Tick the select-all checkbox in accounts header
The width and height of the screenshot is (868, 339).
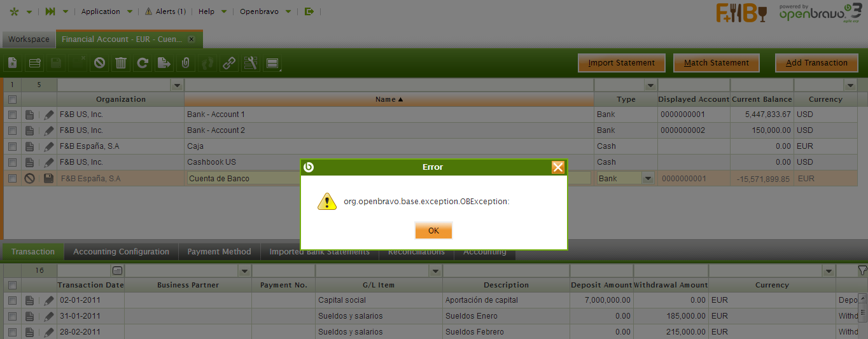[12, 99]
